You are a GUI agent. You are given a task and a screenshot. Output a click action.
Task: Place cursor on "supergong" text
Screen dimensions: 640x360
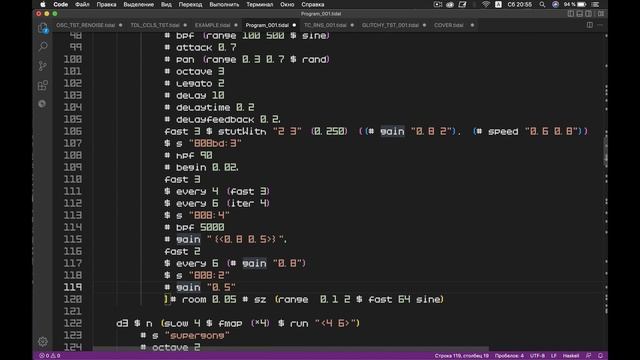(x=197, y=335)
